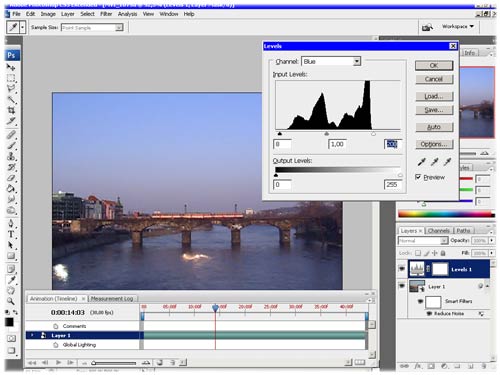
Task: Open the Analysis menu
Action: click(127, 14)
